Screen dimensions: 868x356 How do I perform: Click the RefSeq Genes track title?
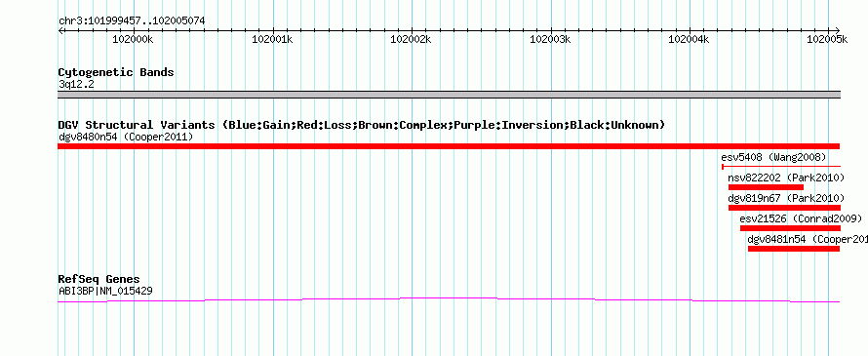pos(99,279)
